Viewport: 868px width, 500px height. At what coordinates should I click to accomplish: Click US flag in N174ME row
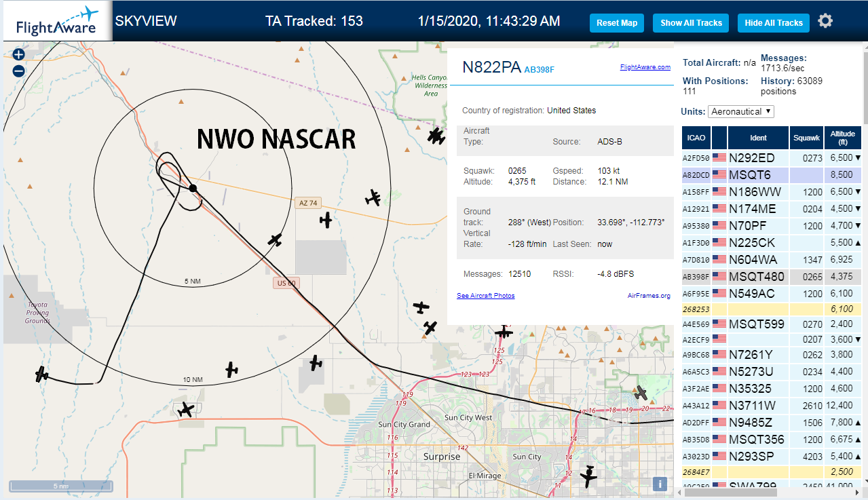click(x=719, y=209)
